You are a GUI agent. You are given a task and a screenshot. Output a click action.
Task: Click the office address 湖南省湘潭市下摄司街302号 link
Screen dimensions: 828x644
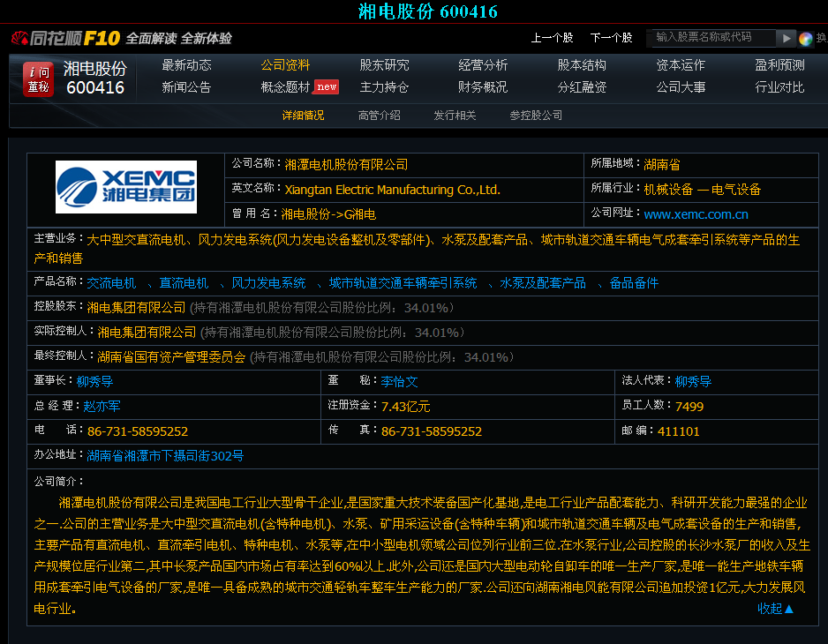coord(165,456)
